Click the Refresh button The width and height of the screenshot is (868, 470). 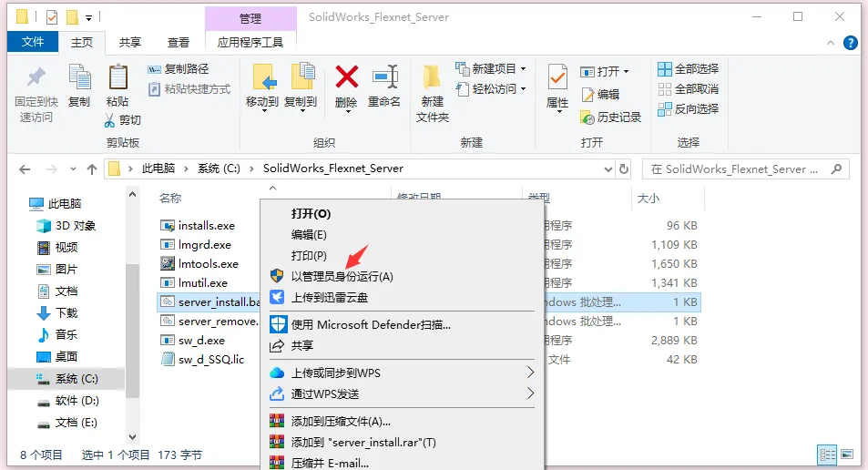click(624, 169)
